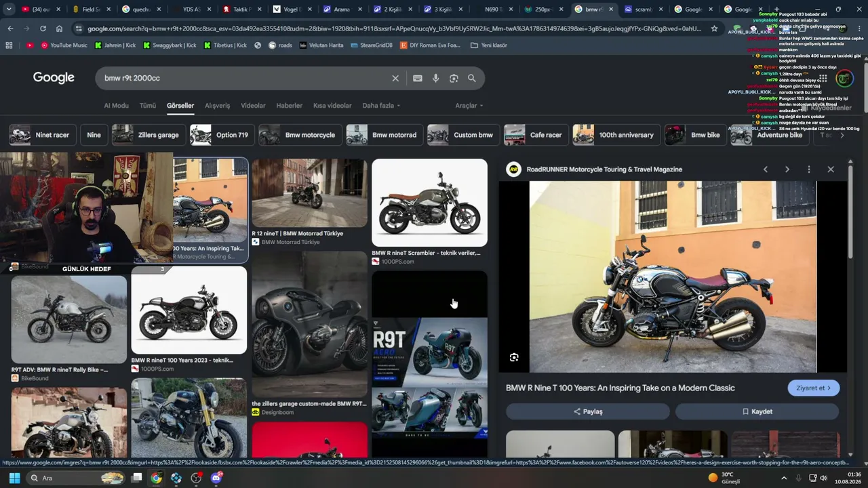This screenshot has height=488, width=868.
Task: Click 'Ziyaret et' to visit the site
Action: [814, 388]
